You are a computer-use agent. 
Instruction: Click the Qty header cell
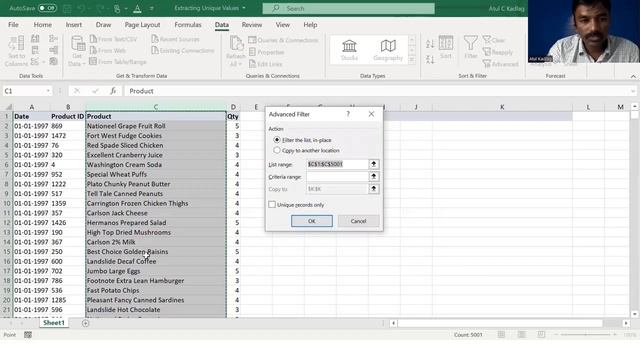tap(233, 116)
